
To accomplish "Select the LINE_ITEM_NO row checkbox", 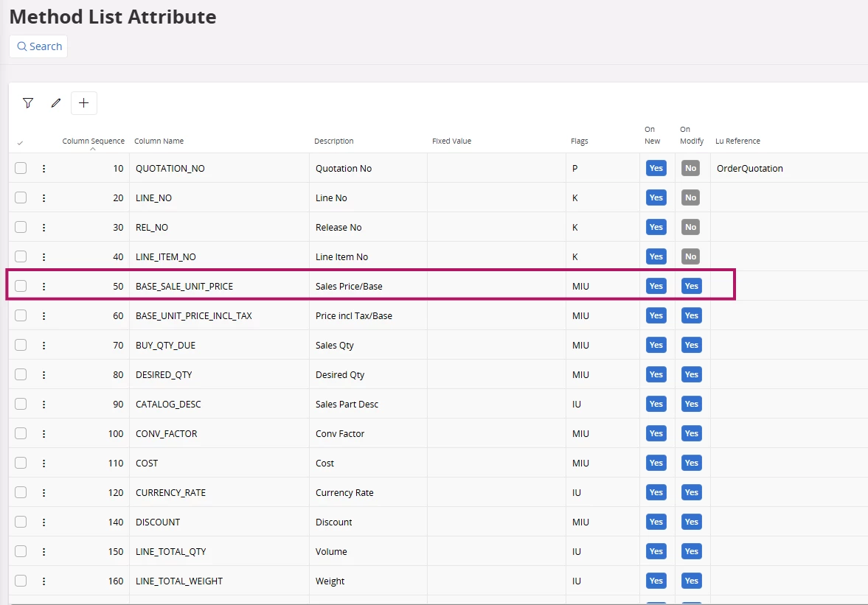I will pyautogui.click(x=21, y=256).
